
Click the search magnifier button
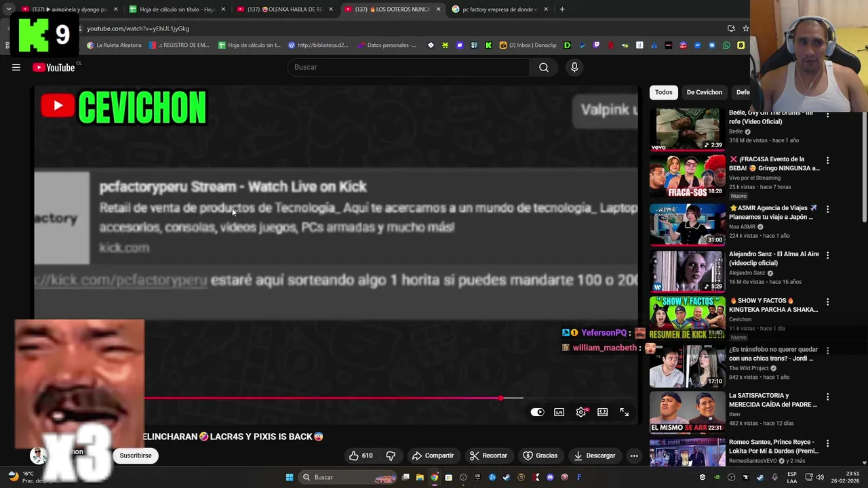(544, 67)
